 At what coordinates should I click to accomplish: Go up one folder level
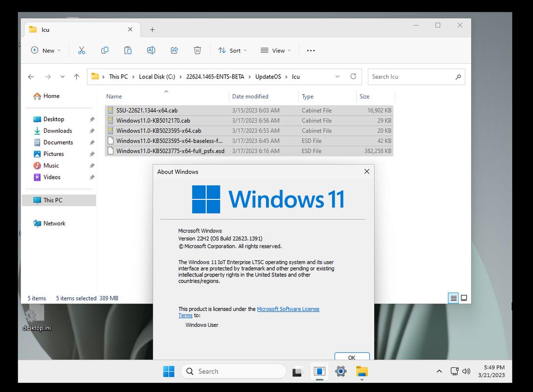[76, 77]
